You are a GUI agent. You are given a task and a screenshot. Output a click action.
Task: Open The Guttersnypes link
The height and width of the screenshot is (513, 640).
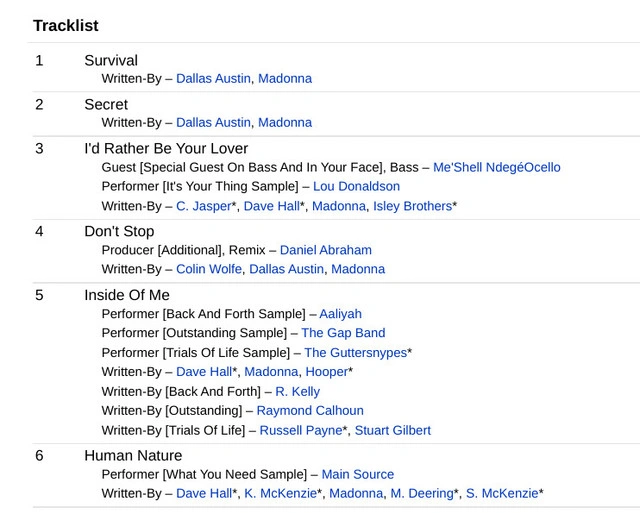click(x=355, y=352)
